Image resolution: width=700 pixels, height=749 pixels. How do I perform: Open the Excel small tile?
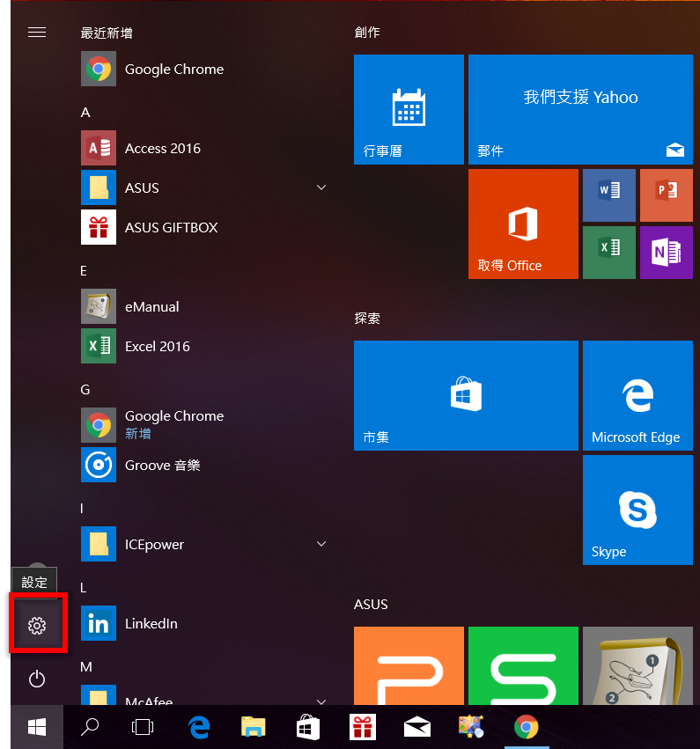[609, 253]
